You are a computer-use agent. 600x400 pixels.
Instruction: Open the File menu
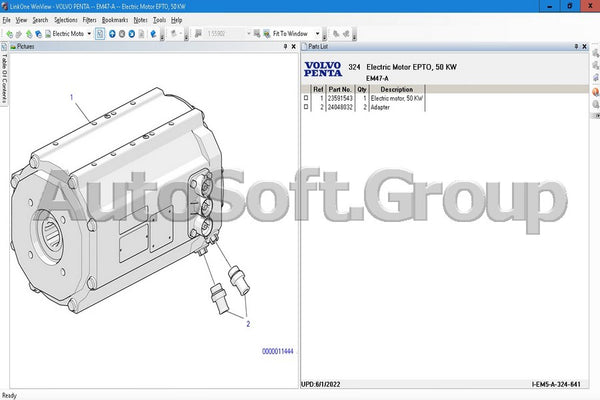(7, 20)
